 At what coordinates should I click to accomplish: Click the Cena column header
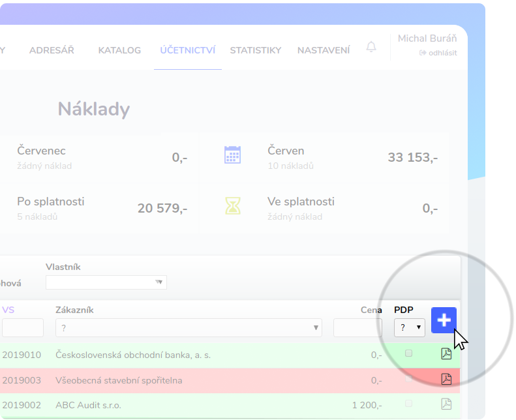click(371, 310)
